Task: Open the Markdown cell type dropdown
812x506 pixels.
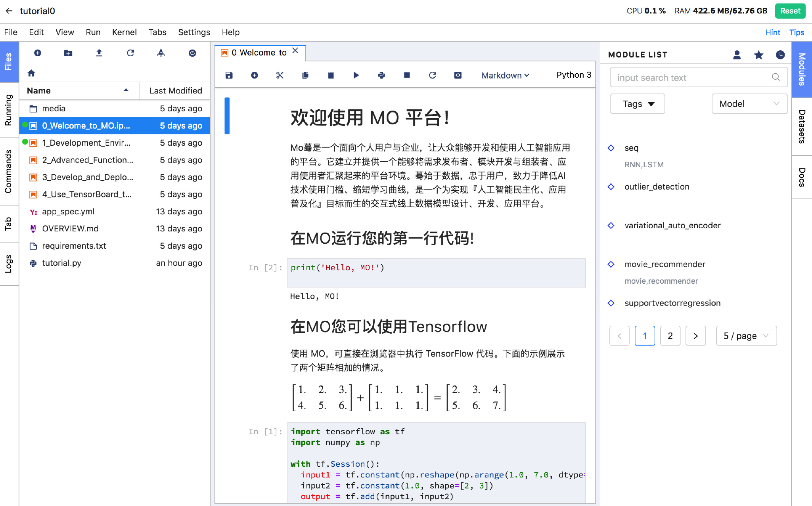Action: [x=505, y=75]
